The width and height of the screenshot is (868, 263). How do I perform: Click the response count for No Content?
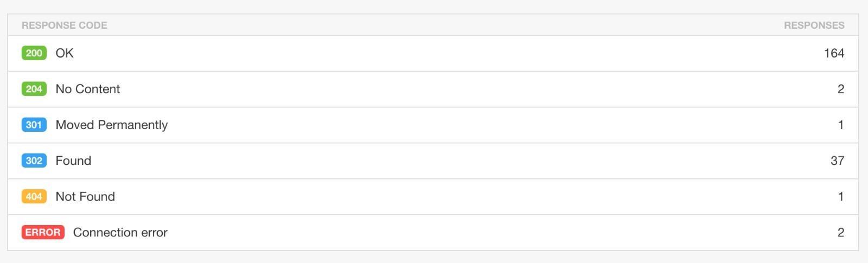[841, 89]
